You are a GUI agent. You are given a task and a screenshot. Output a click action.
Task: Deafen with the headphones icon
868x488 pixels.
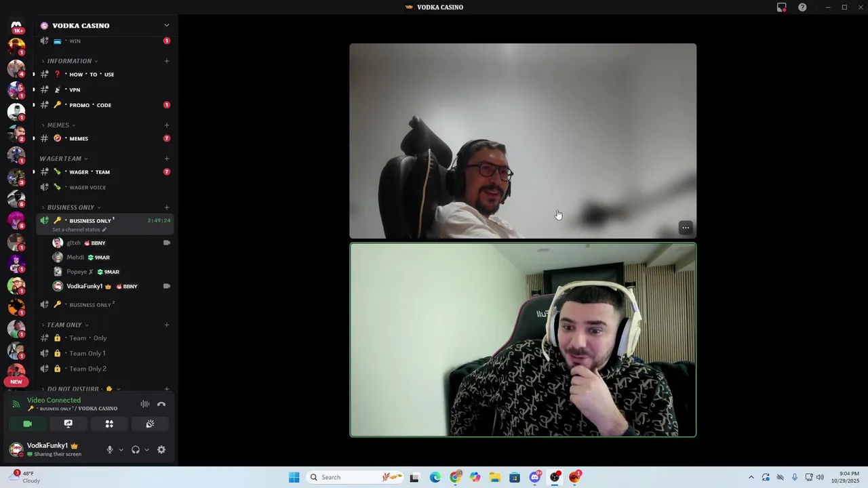(136, 449)
